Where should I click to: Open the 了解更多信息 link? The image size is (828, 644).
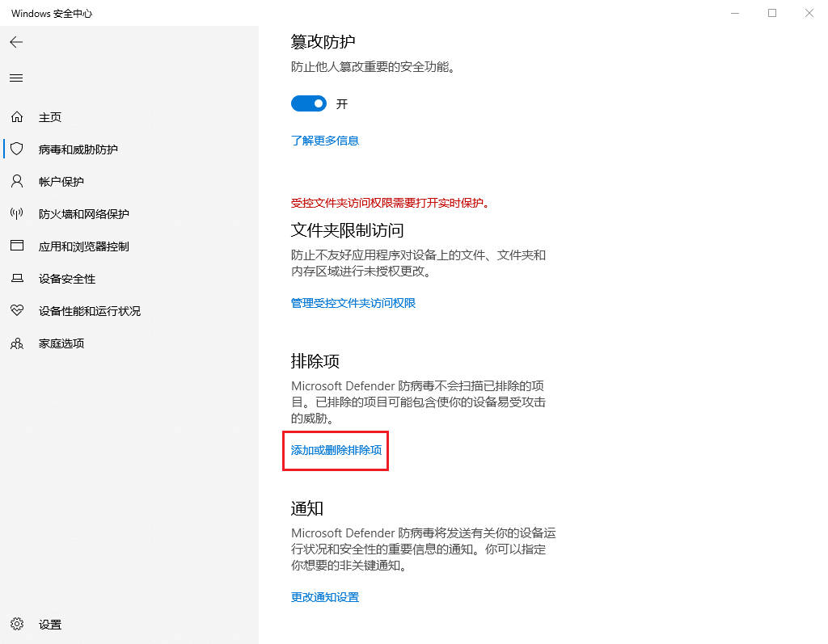point(324,141)
